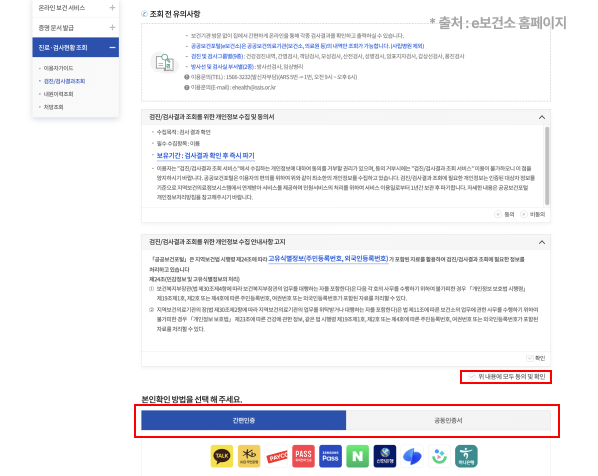Open 진료·검사현황 조회 menu
598x476 pixels.
point(76,48)
